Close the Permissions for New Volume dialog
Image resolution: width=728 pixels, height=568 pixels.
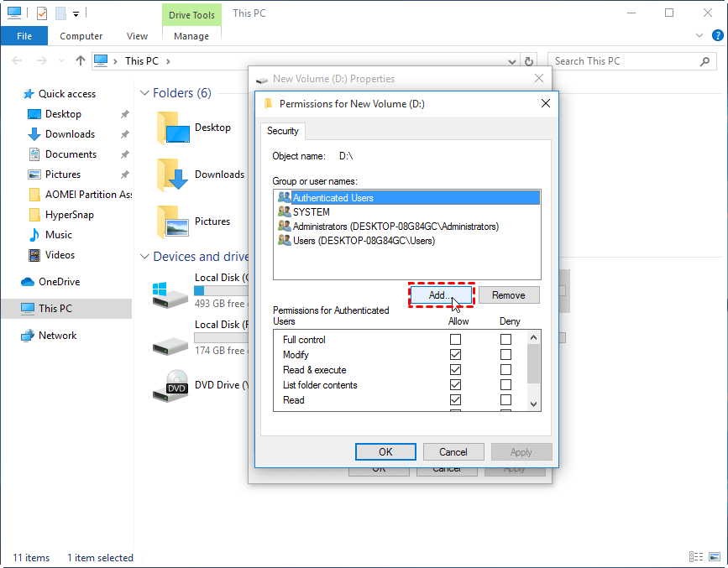tap(546, 103)
